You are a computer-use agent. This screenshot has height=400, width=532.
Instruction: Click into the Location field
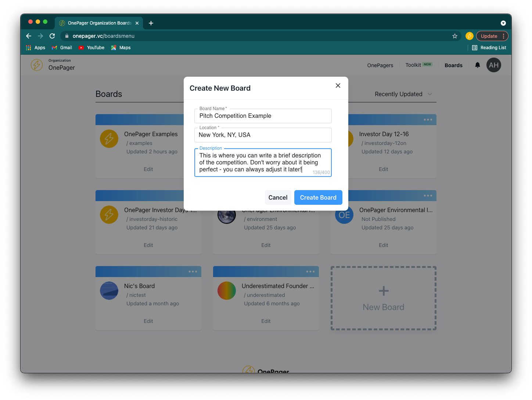(x=263, y=135)
